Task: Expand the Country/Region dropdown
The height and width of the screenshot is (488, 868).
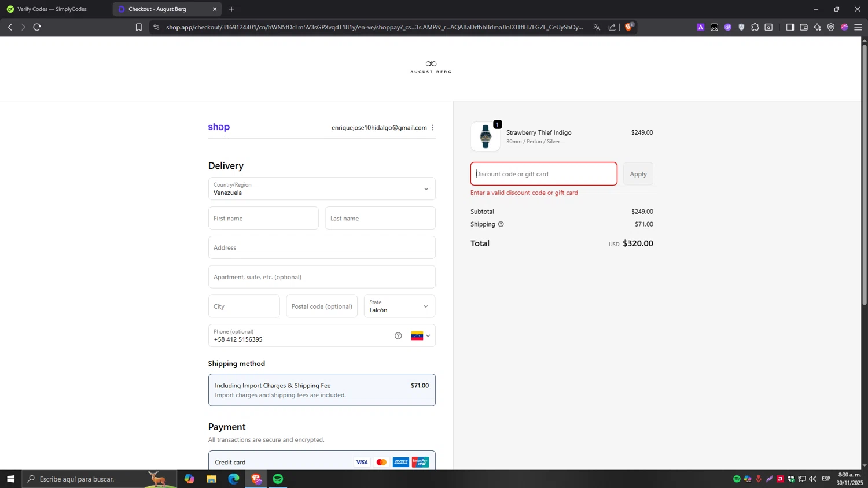Action: pos(322,188)
